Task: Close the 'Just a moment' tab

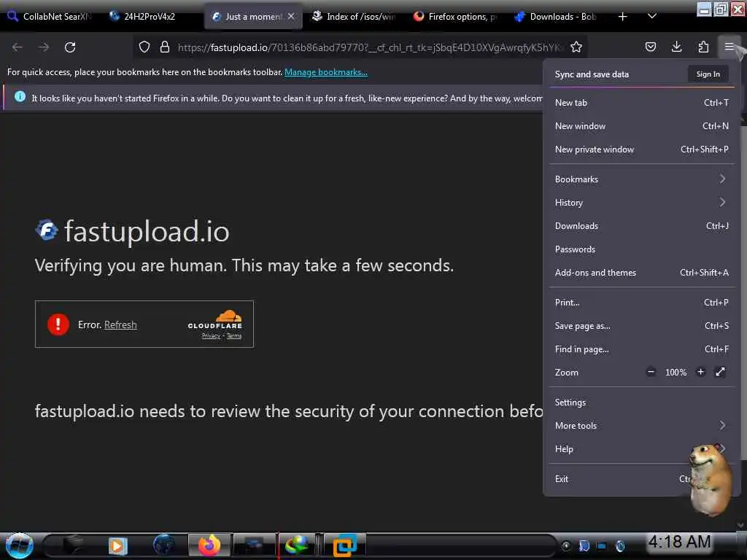Action: 290,16
